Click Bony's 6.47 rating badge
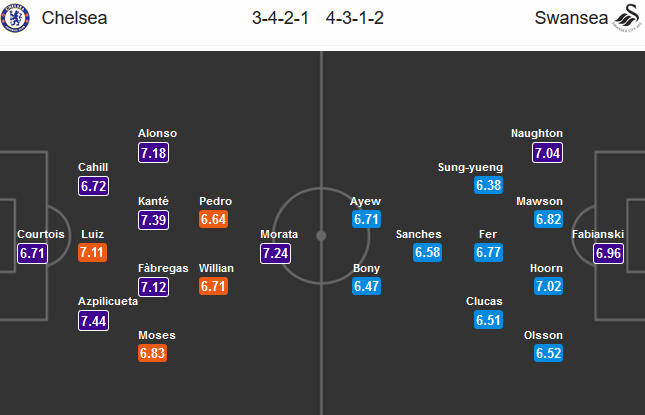Screen dimensions: 645x415 click(366, 287)
